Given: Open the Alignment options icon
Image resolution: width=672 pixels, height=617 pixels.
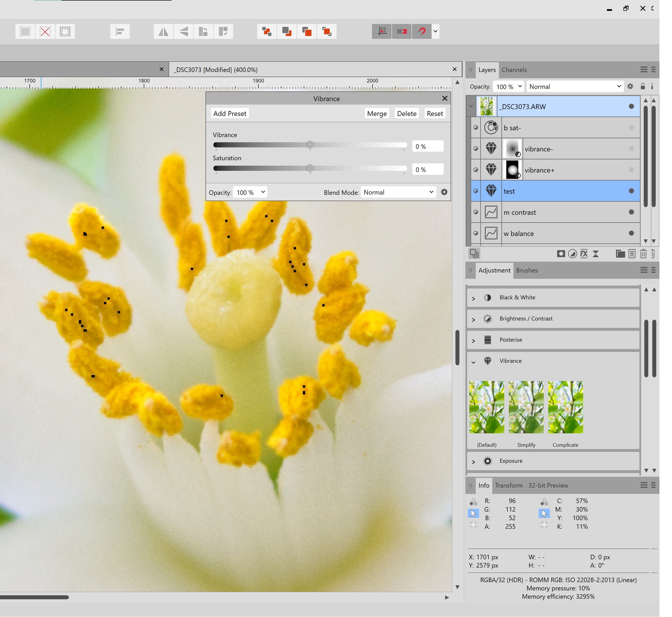Looking at the screenshot, I should 120,32.
